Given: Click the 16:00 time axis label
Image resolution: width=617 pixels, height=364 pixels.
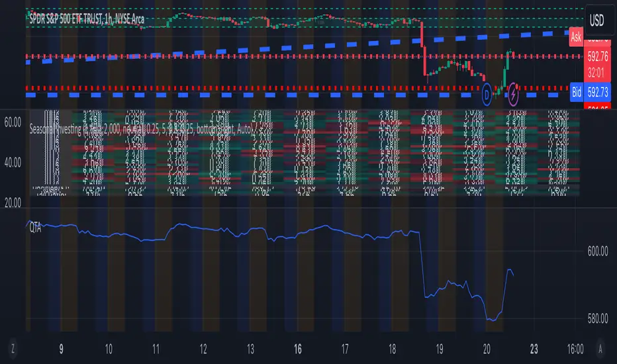Looking at the screenshot, I should (x=575, y=349).
